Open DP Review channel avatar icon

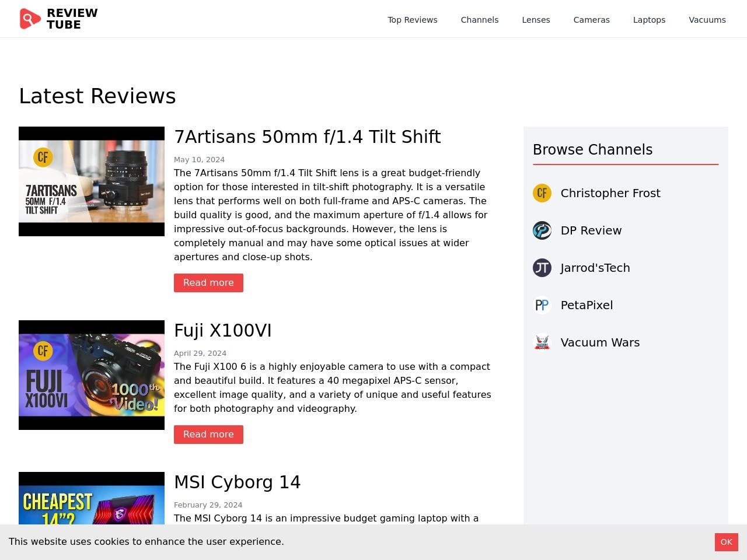542,230
